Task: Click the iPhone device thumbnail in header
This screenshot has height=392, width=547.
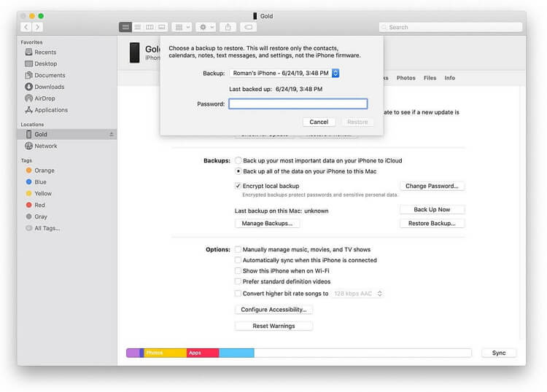Action: pyautogui.click(x=135, y=52)
